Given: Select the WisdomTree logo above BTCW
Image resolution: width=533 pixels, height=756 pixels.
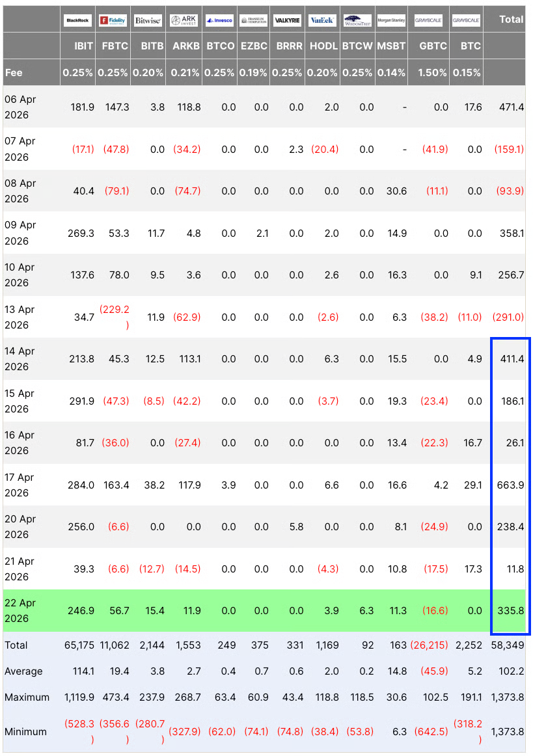Looking at the screenshot, I should (x=357, y=21).
